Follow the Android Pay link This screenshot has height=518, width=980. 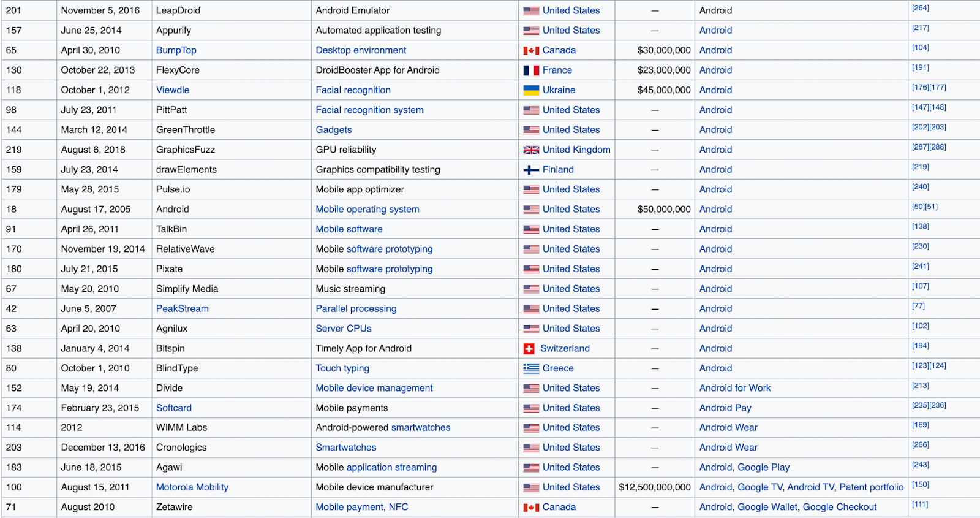pos(725,408)
